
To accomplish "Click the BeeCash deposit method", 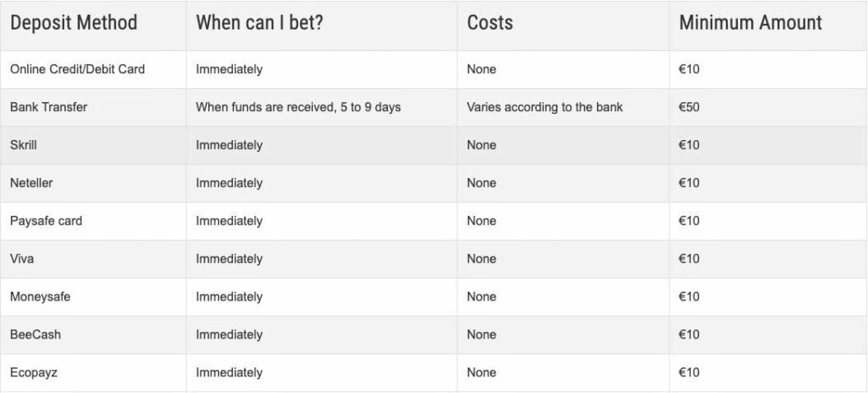I will click(35, 335).
